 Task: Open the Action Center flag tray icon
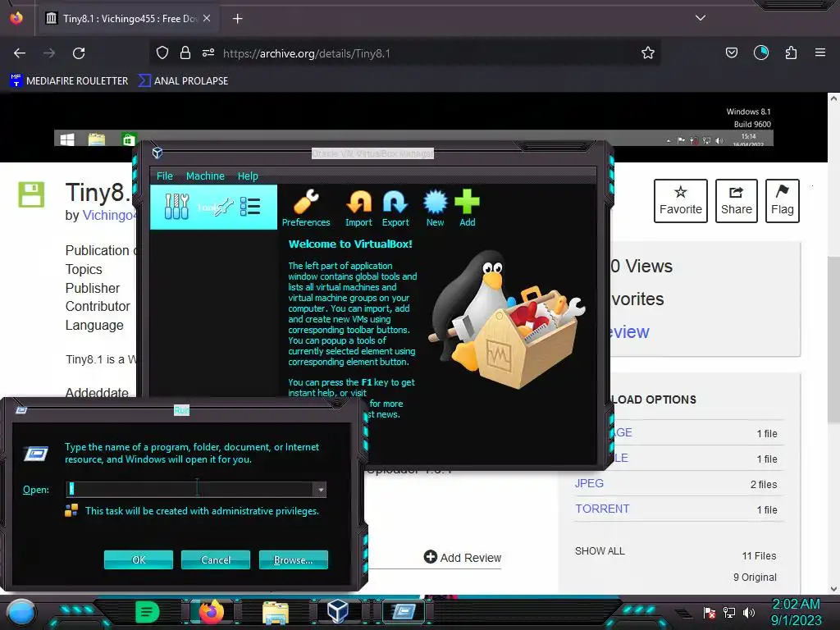[709, 612]
